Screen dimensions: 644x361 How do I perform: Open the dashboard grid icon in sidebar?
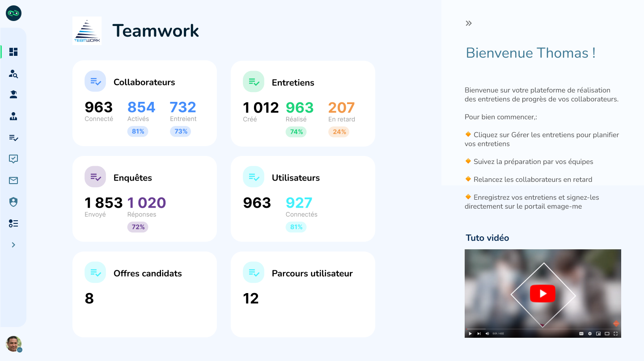[13, 52]
